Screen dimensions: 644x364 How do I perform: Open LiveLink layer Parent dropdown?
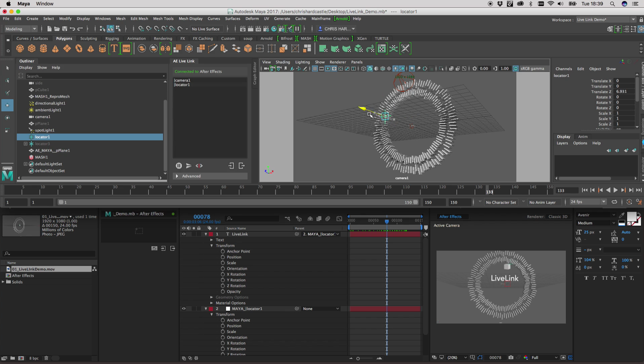(x=321, y=234)
